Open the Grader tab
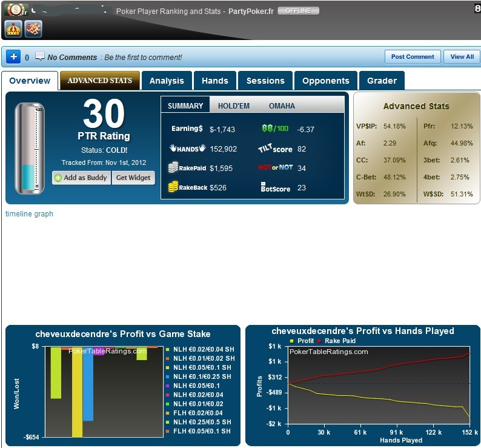 tap(382, 81)
